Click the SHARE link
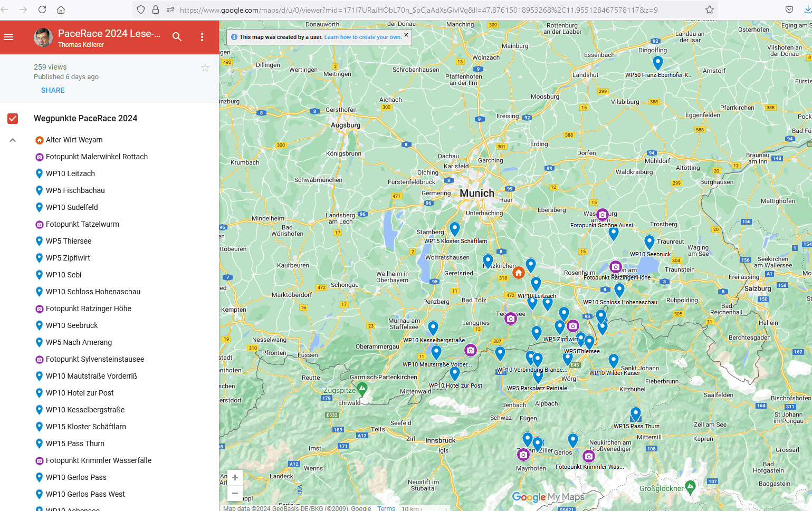Image resolution: width=812 pixels, height=511 pixels. pos(53,90)
